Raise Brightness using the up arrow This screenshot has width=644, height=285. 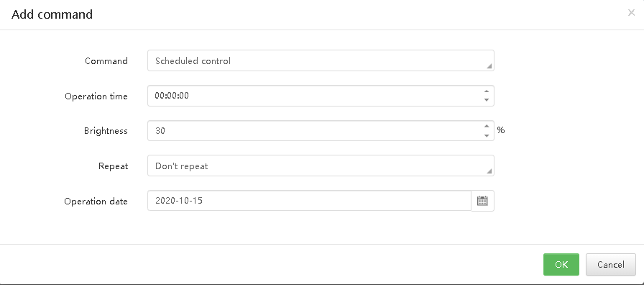487,126
